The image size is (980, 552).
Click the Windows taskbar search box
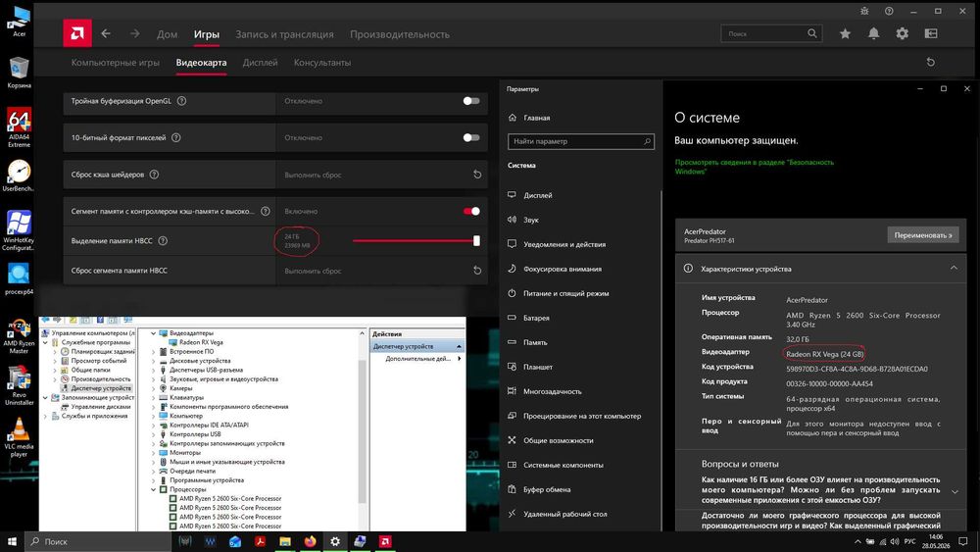(97, 541)
